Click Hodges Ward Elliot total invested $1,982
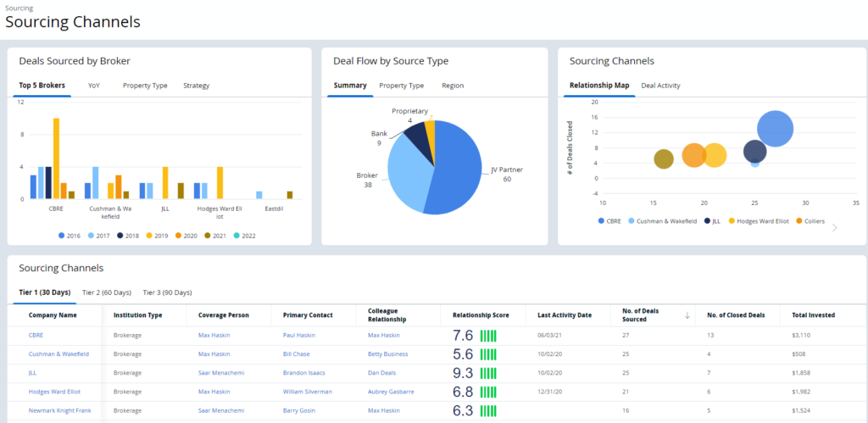 pos(801,392)
